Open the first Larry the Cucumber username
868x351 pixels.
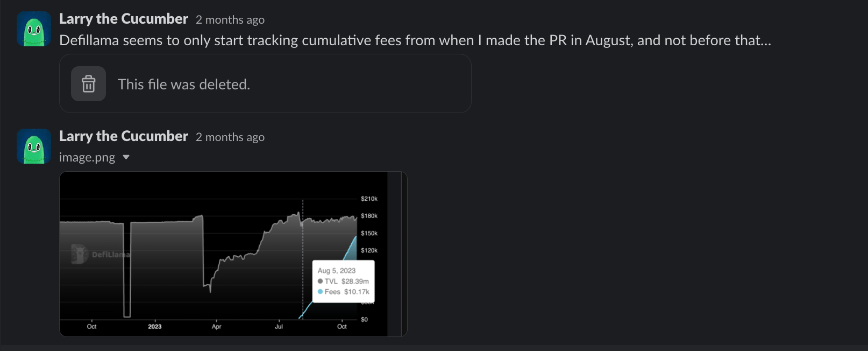pos(124,19)
